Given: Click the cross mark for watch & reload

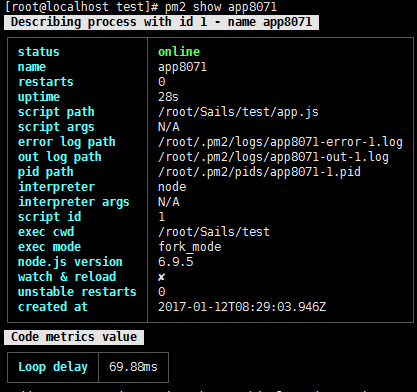Looking at the screenshot, I should (x=161, y=277).
